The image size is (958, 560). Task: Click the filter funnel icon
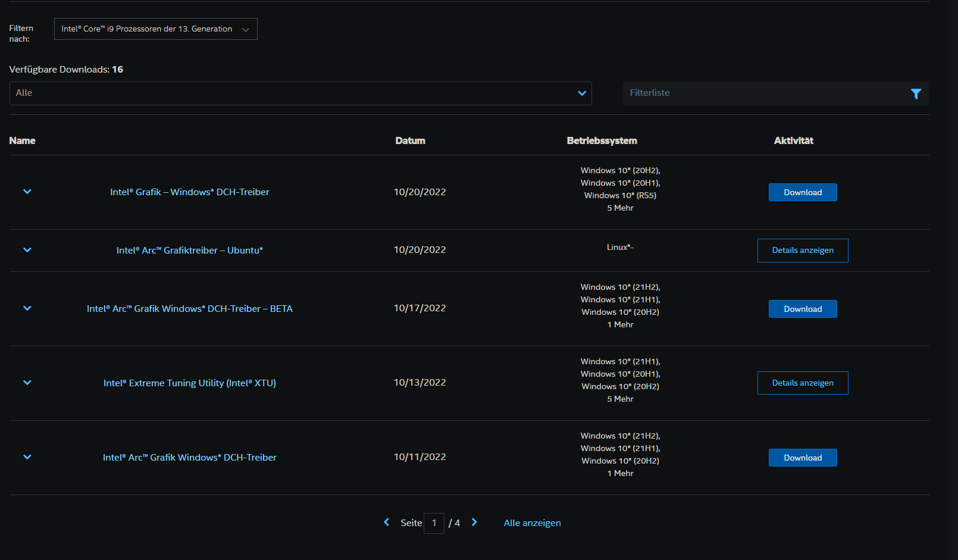click(916, 93)
